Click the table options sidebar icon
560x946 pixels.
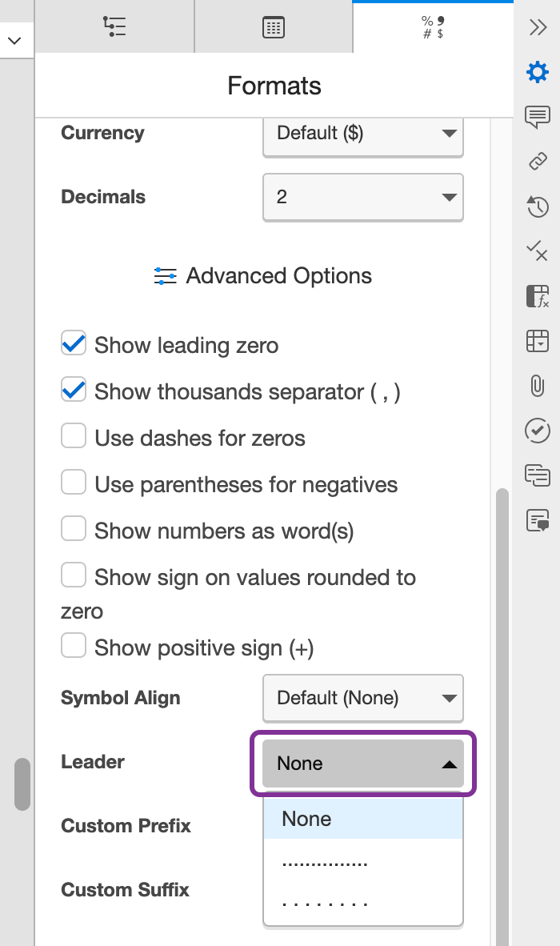(x=538, y=342)
